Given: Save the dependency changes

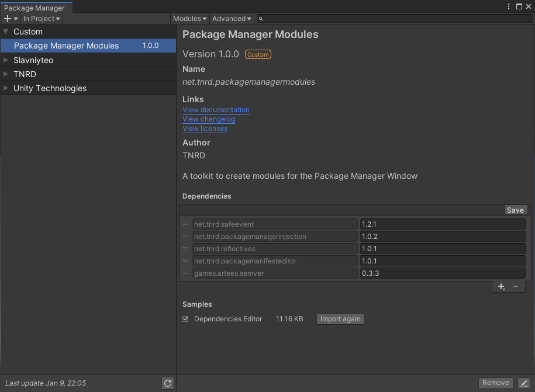Looking at the screenshot, I should click(x=515, y=210).
